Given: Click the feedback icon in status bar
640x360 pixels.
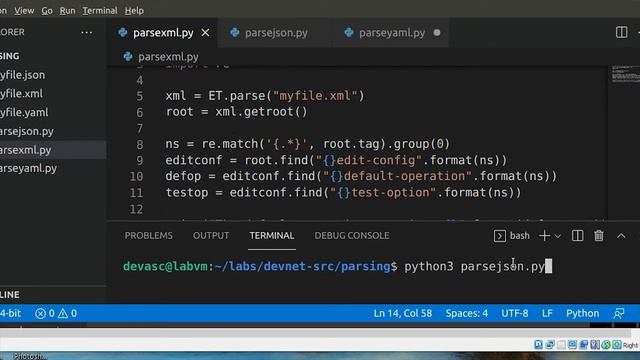Looking at the screenshot, I should [619, 313].
